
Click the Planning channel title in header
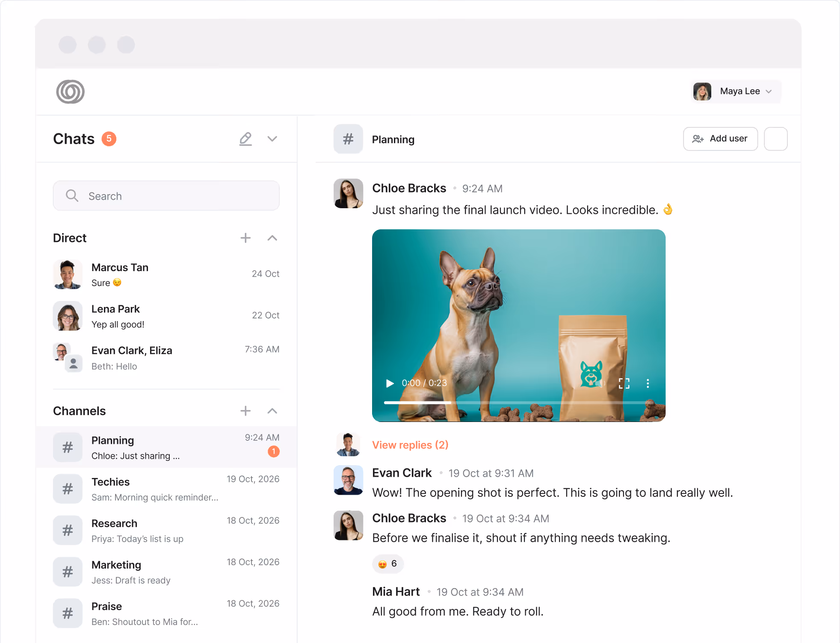393,139
